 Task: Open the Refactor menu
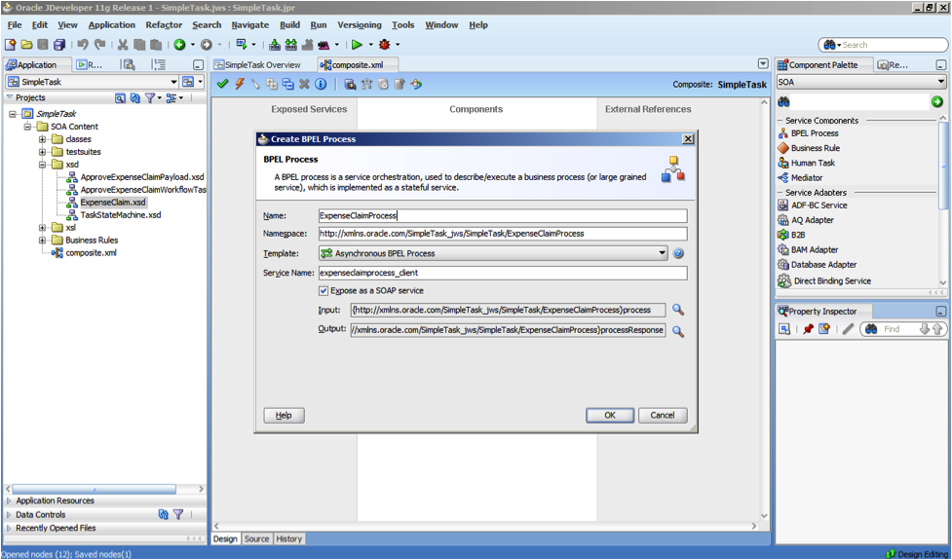tap(164, 25)
